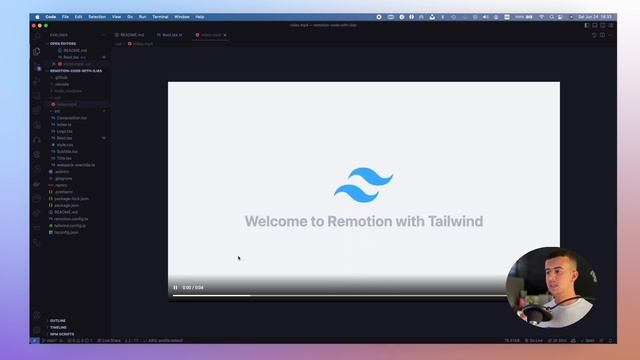
Task: Open Manage gear icon in activity bar
Action: click(x=37, y=330)
